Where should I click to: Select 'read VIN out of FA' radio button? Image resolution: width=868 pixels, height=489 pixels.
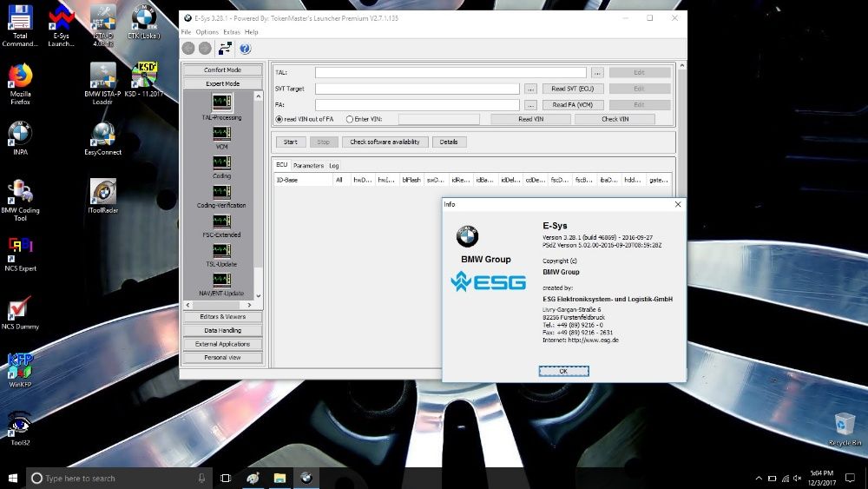279,119
